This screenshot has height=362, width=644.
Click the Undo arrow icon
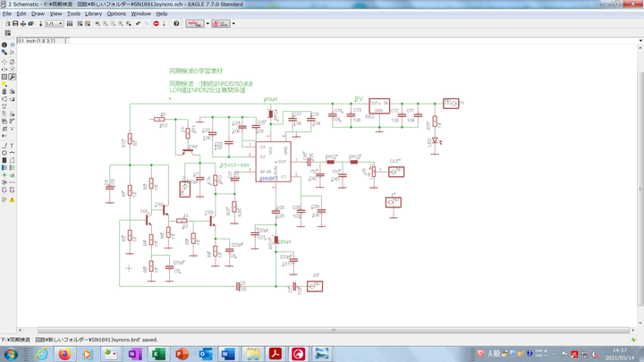pos(136,24)
